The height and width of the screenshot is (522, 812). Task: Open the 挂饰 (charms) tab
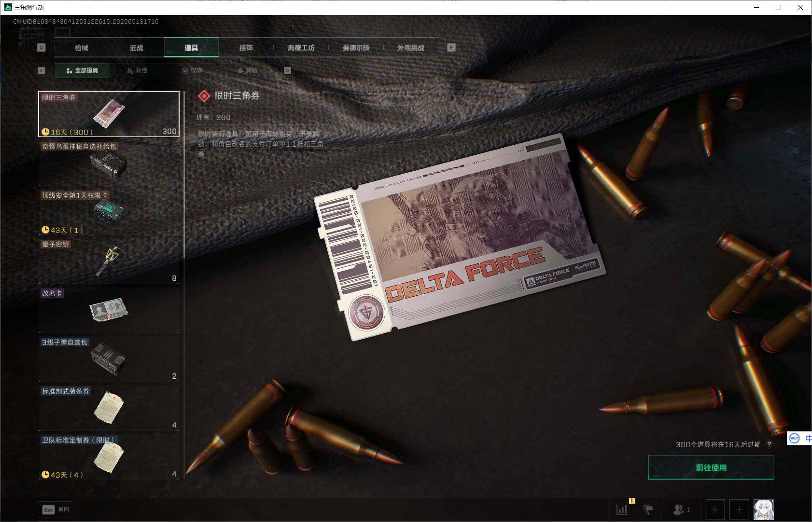tap(246, 48)
